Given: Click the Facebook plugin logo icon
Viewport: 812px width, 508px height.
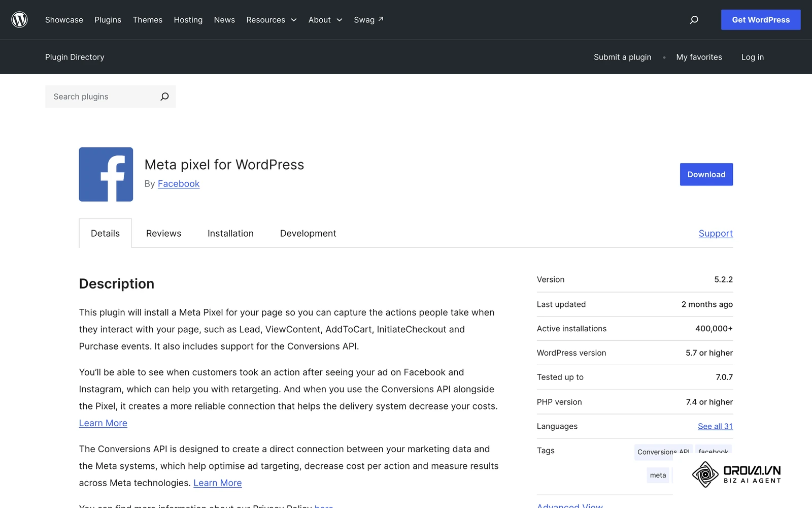Looking at the screenshot, I should click(106, 174).
